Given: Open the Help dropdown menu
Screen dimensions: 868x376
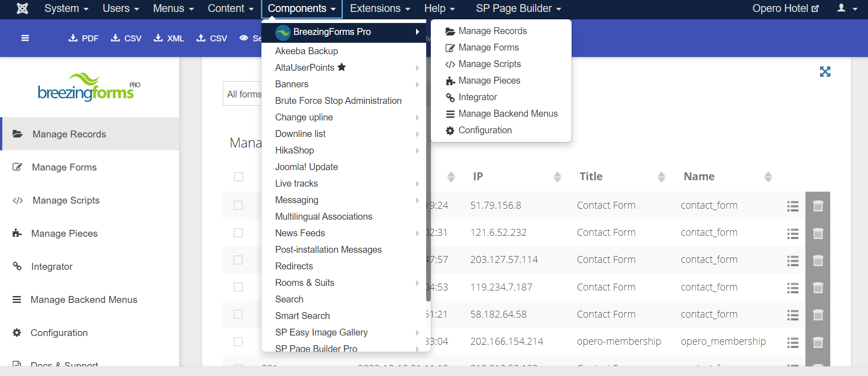Looking at the screenshot, I should click(x=440, y=8).
